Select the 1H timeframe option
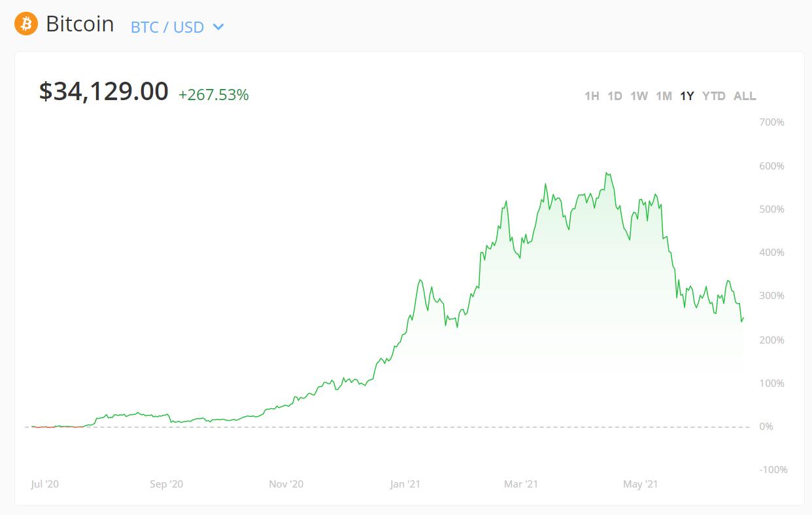Screen dimensions: 812x515 point(592,96)
